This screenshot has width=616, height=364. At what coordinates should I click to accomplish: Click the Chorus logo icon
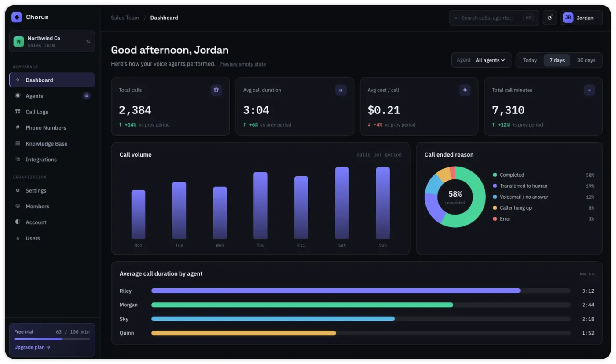click(x=17, y=17)
